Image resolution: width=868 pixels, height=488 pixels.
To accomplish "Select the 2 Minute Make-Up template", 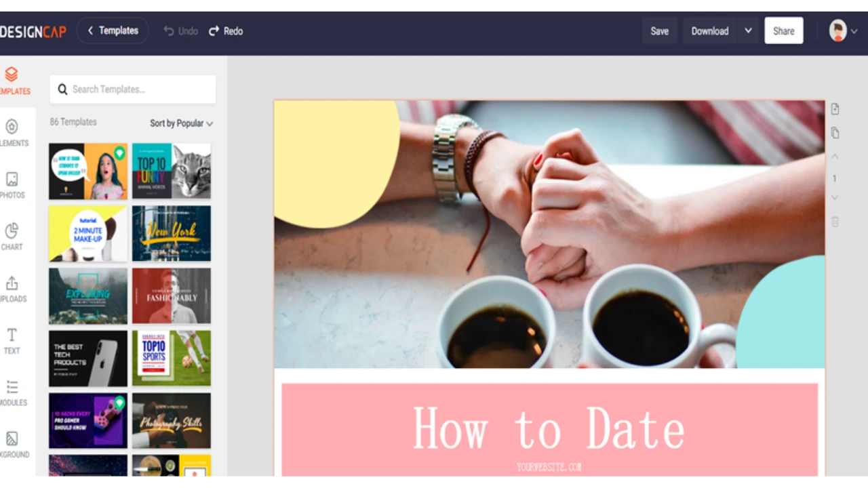I will click(x=88, y=233).
